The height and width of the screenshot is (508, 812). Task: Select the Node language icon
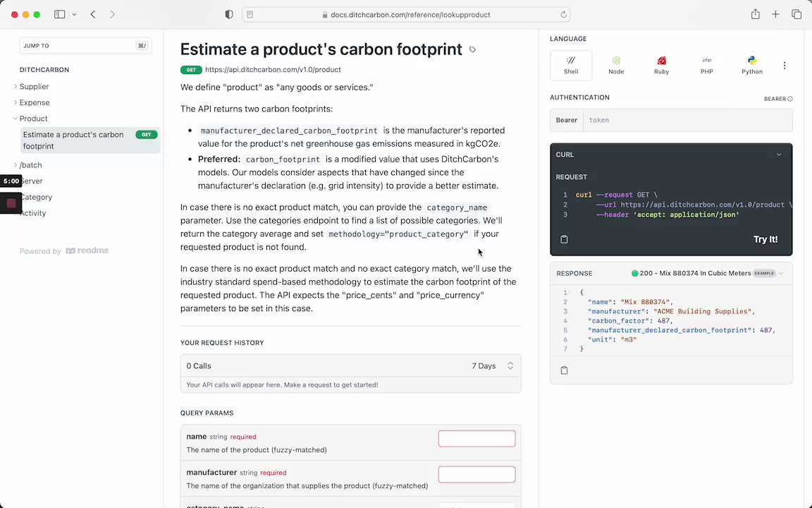click(x=616, y=66)
